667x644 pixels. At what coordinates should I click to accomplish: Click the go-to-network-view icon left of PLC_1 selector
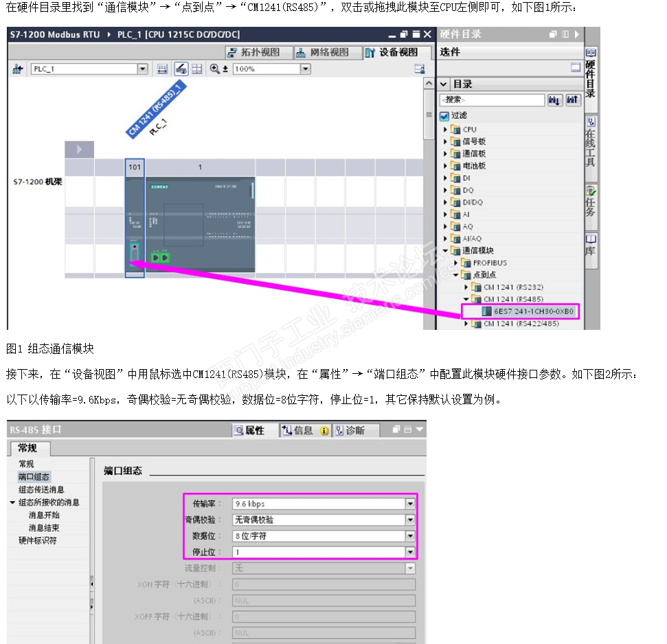(17, 69)
